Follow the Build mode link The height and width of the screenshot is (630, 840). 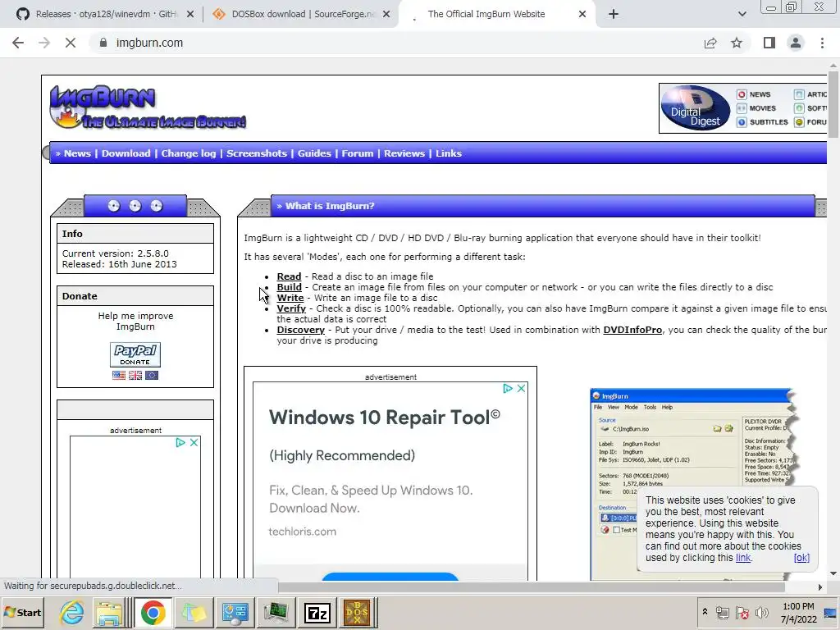[x=290, y=287]
